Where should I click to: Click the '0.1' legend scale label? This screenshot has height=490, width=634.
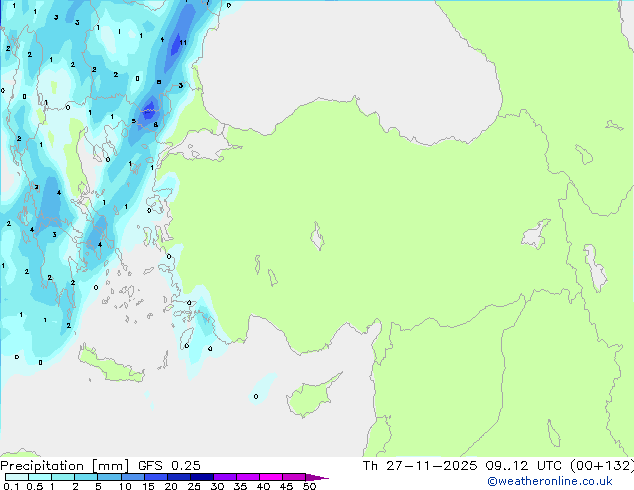tap(11, 486)
